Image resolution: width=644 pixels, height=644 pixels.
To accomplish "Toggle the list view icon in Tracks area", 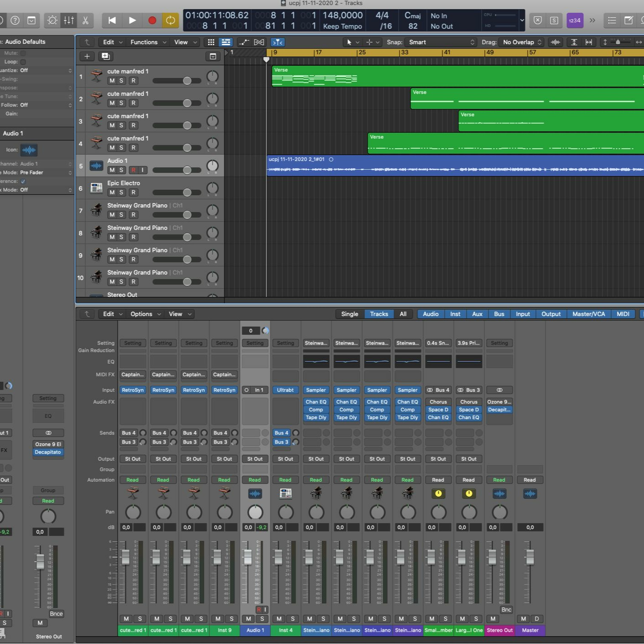I will click(x=226, y=42).
